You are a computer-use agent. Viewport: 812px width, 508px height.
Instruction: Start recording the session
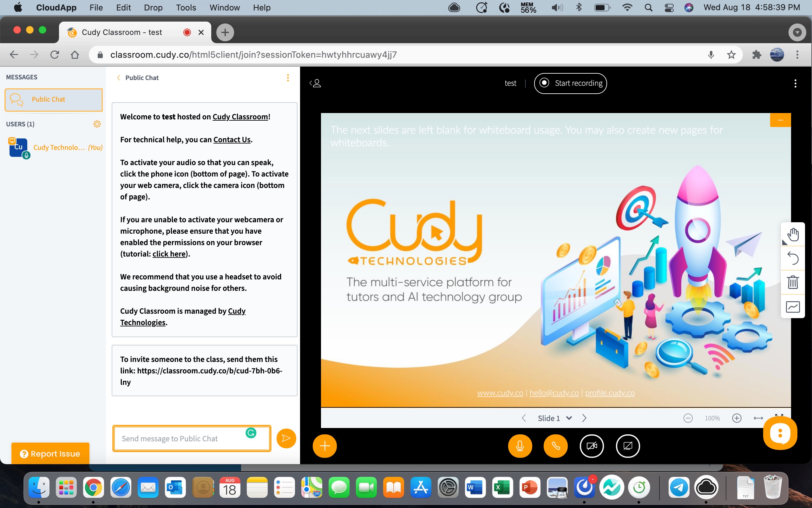(x=570, y=83)
